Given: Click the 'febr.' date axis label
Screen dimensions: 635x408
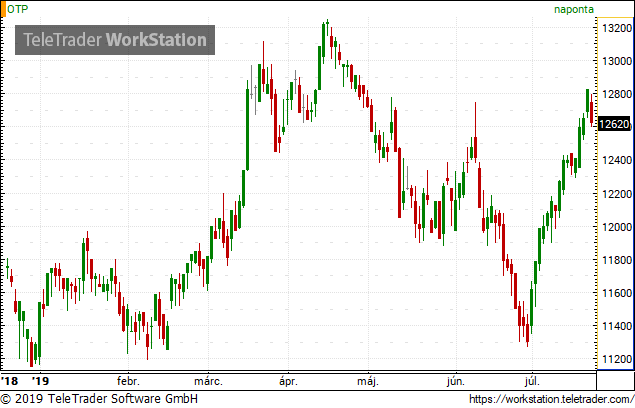Looking at the screenshot, I should 128,381.
